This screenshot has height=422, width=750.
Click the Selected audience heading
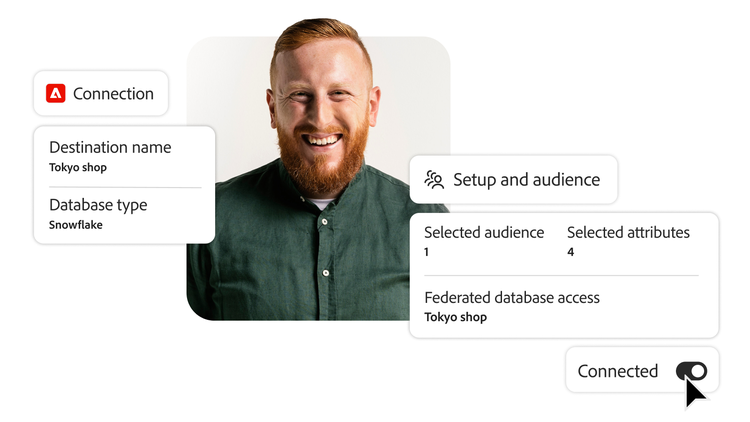[484, 232]
